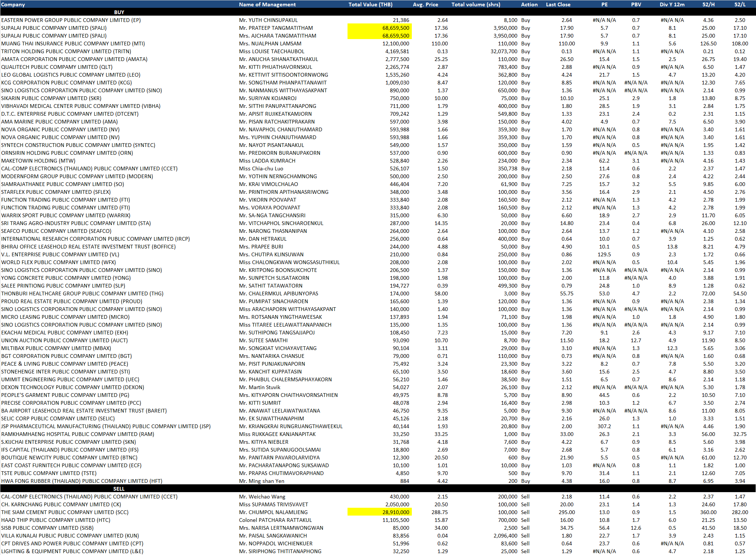Click Mrs. NUALPHAN LAMSAM name cell

[x=270, y=44]
